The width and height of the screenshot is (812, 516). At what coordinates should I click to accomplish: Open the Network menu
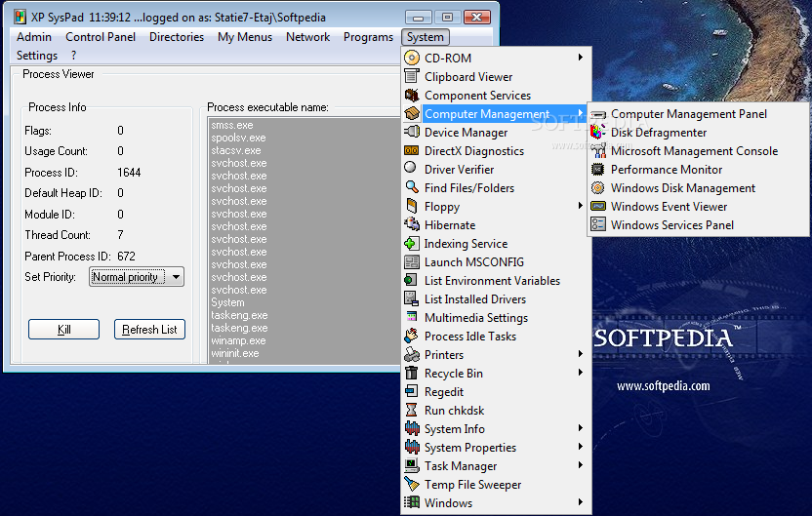pyautogui.click(x=307, y=37)
